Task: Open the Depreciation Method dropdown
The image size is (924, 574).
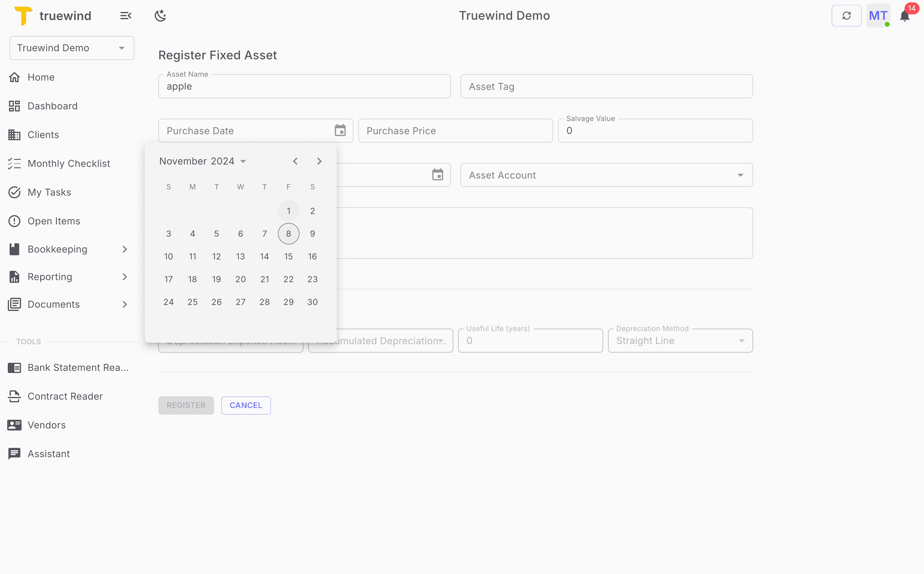Action: tap(741, 341)
